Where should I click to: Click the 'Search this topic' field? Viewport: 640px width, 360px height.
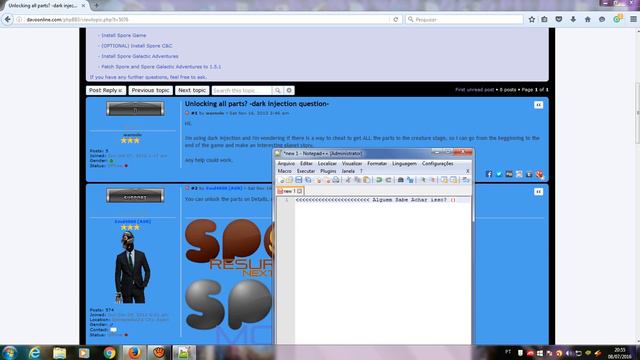241,90
